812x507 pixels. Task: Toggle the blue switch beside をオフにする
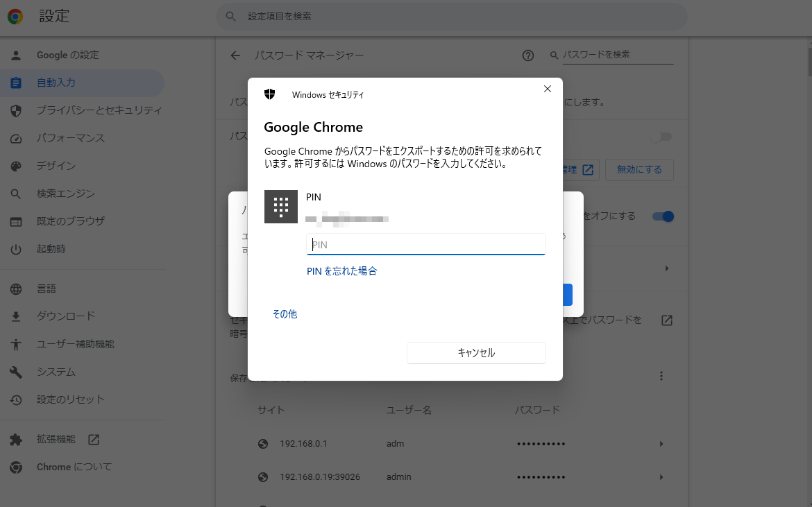point(663,216)
